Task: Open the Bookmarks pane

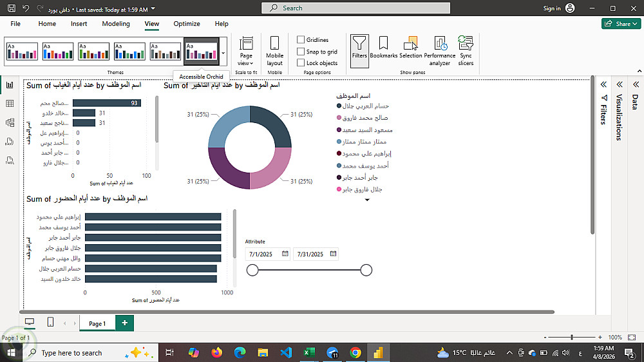Action: [383, 47]
